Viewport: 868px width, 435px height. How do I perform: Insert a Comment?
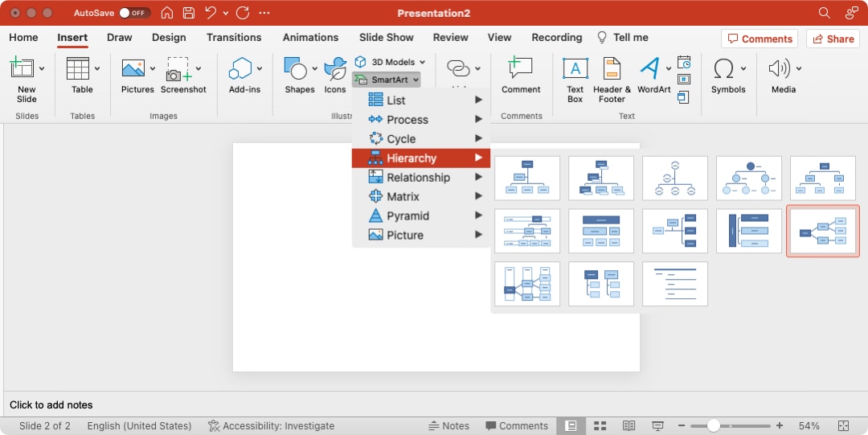point(521,76)
